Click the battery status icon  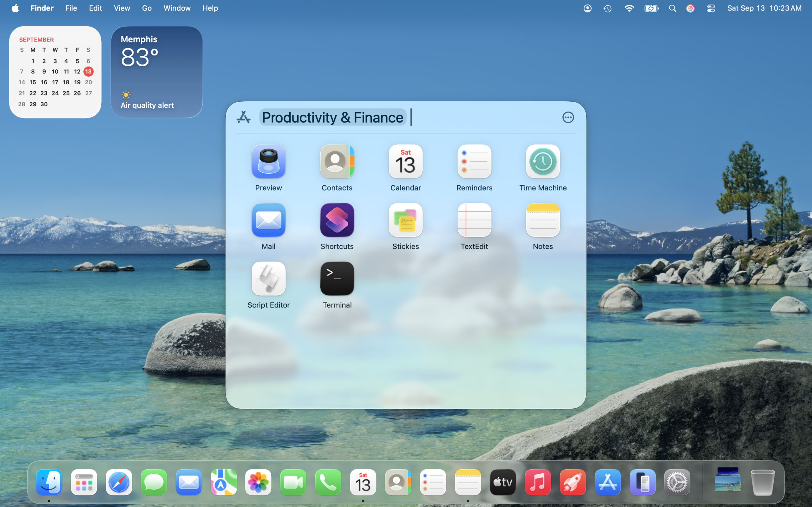(651, 8)
